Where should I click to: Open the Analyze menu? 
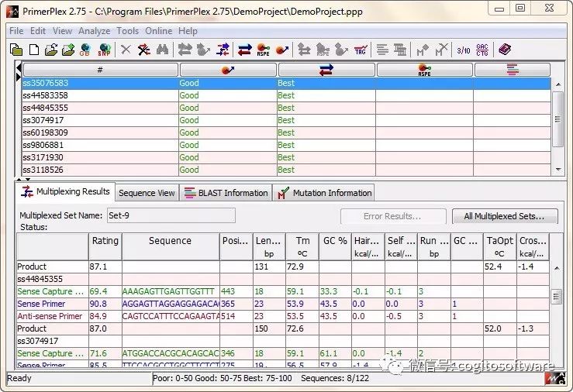pyautogui.click(x=95, y=31)
